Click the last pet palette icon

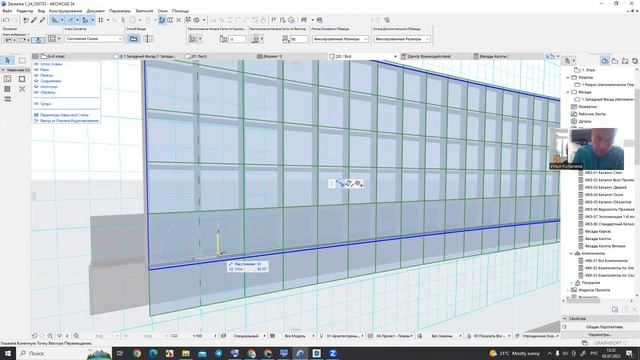point(359,184)
